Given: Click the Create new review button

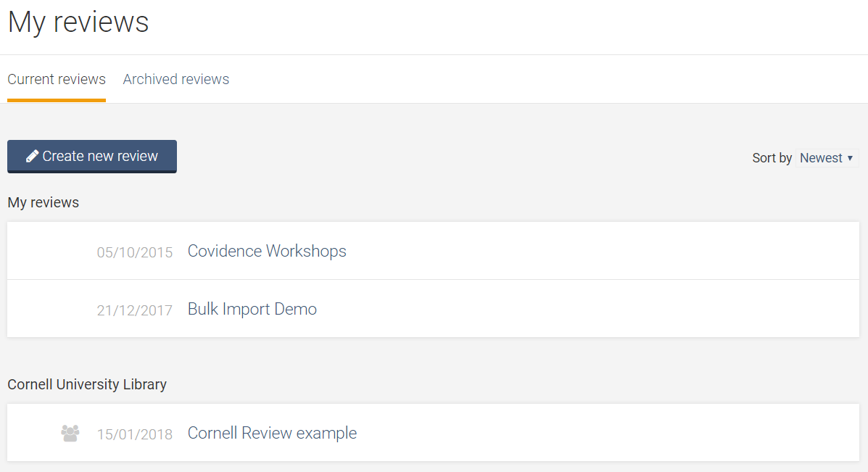Looking at the screenshot, I should [x=91, y=156].
